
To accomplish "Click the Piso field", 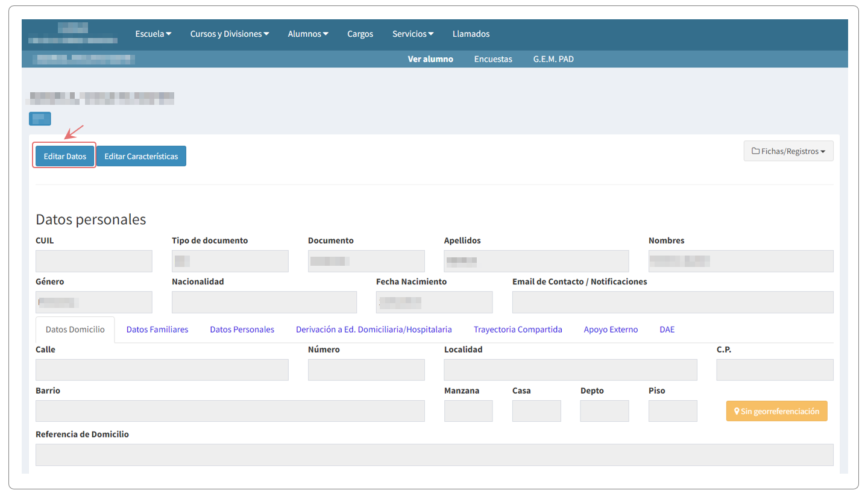I will pos(673,410).
